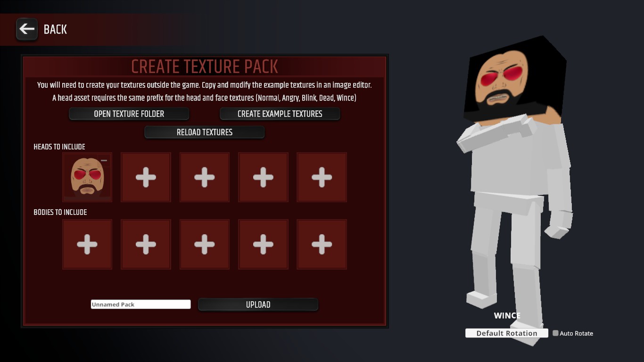The height and width of the screenshot is (362, 644).
Task: Remove the head using its minus icon
Action: point(104,161)
